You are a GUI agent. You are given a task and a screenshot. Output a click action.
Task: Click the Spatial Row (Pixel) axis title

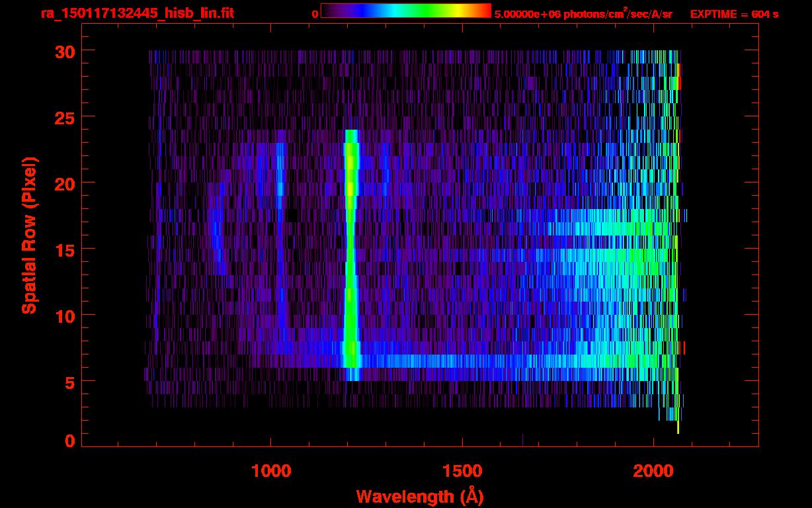tap(29, 235)
